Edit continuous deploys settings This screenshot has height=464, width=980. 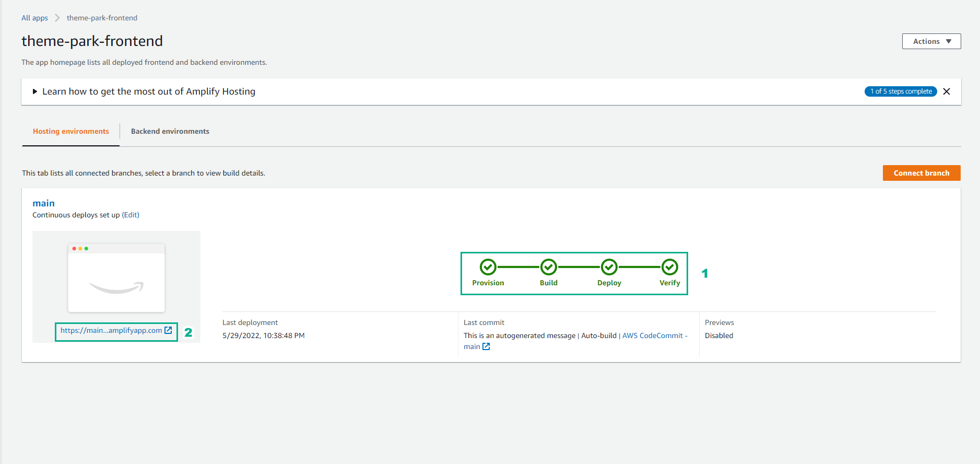click(x=131, y=215)
